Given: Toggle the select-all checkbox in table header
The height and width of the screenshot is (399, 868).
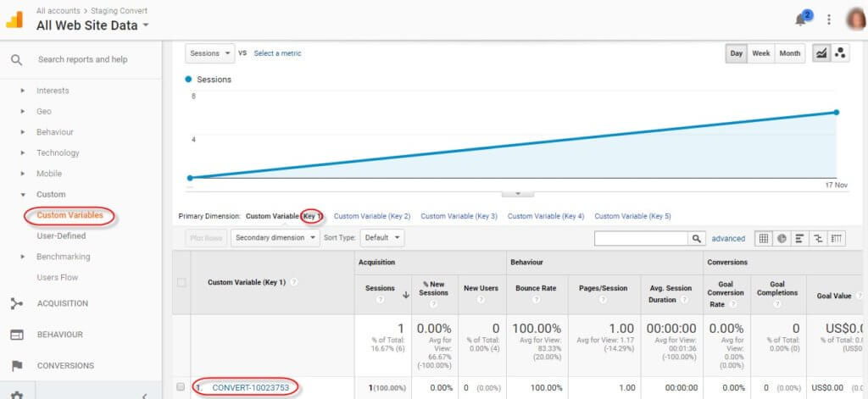Looking at the screenshot, I should click(x=181, y=282).
